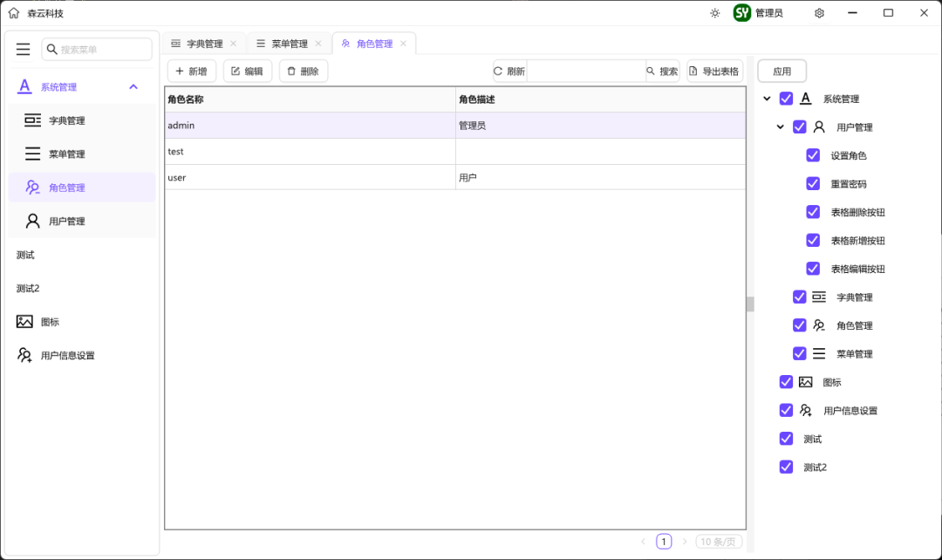The width and height of the screenshot is (942, 560).
Task: Click the 新增 button to add role
Action: click(x=191, y=71)
